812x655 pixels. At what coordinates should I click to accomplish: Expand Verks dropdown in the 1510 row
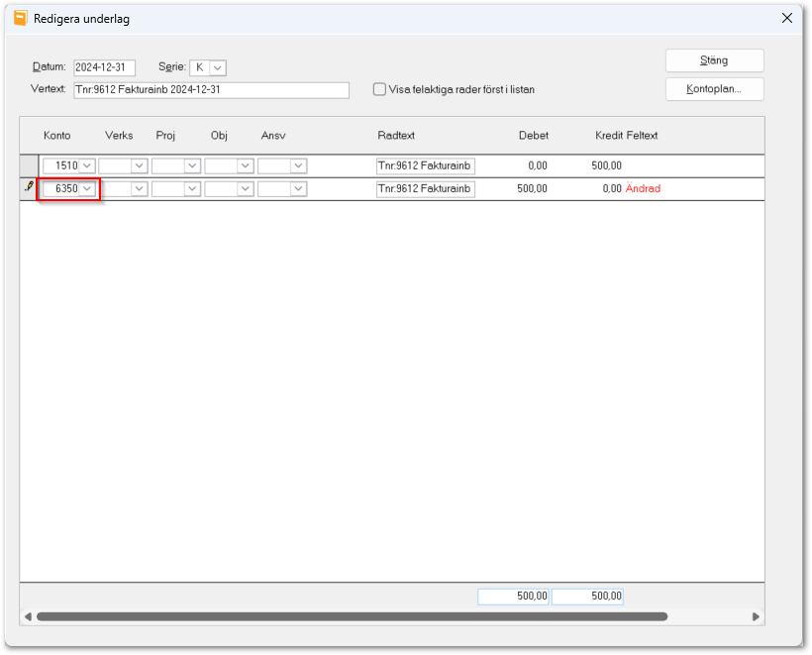pos(139,165)
